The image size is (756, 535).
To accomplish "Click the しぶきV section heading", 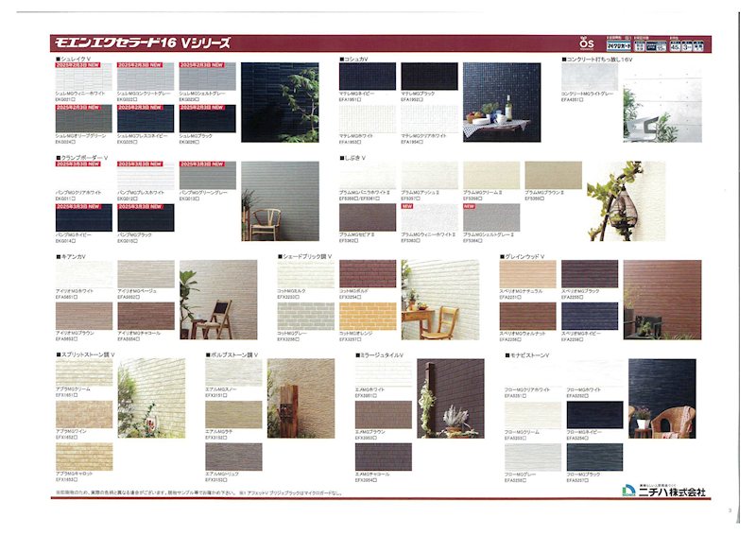I will [x=352, y=158].
